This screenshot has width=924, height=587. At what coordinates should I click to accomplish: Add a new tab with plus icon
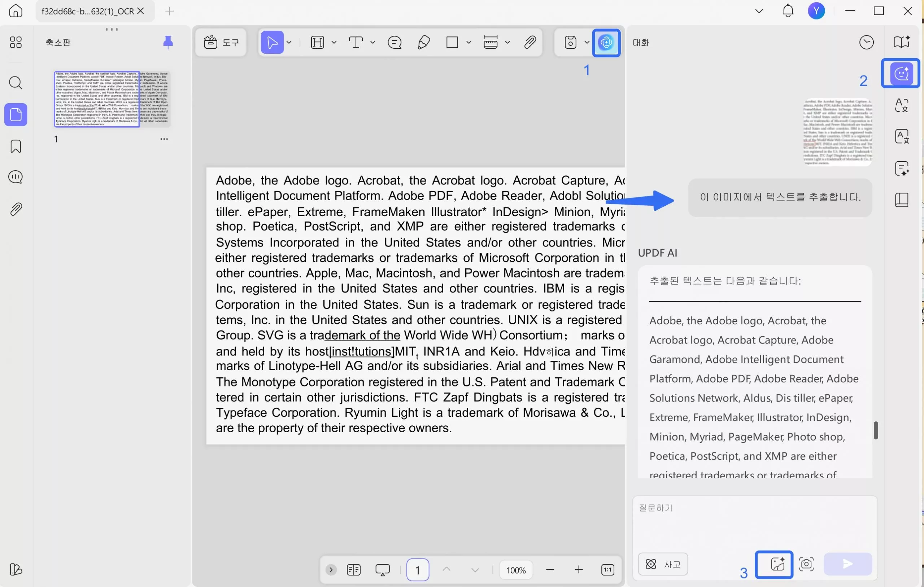tap(169, 11)
